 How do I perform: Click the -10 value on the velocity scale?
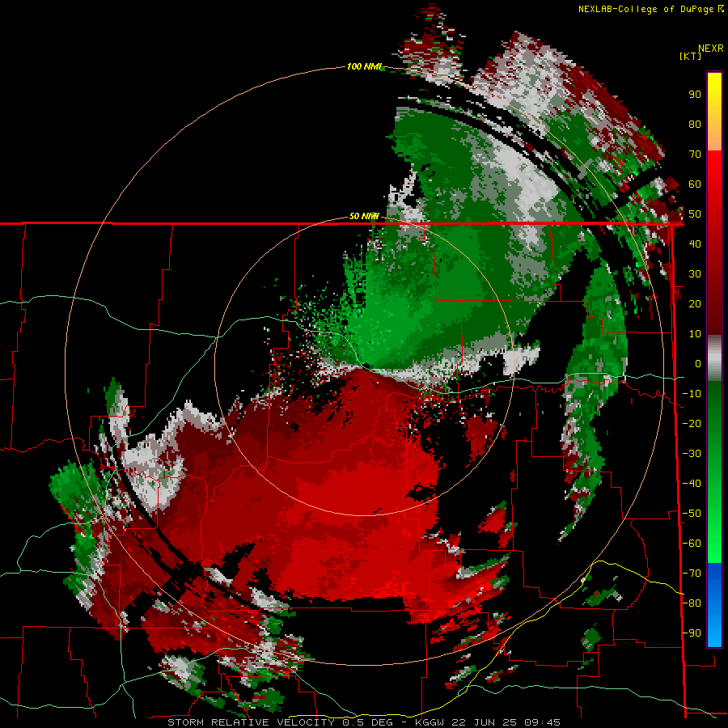[692, 394]
